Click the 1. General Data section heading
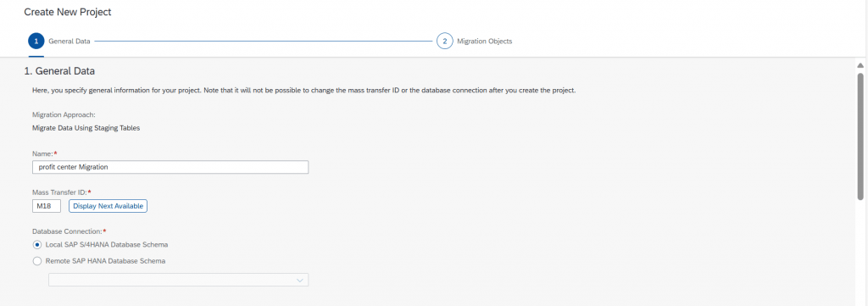The height and width of the screenshot is (306, 868). (59, 71)
